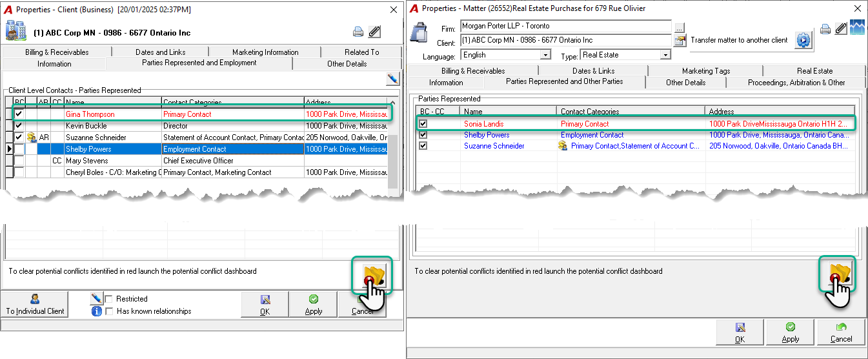Click the Kevin Buckle name cell
868x359 pixels.
point(113,126)
